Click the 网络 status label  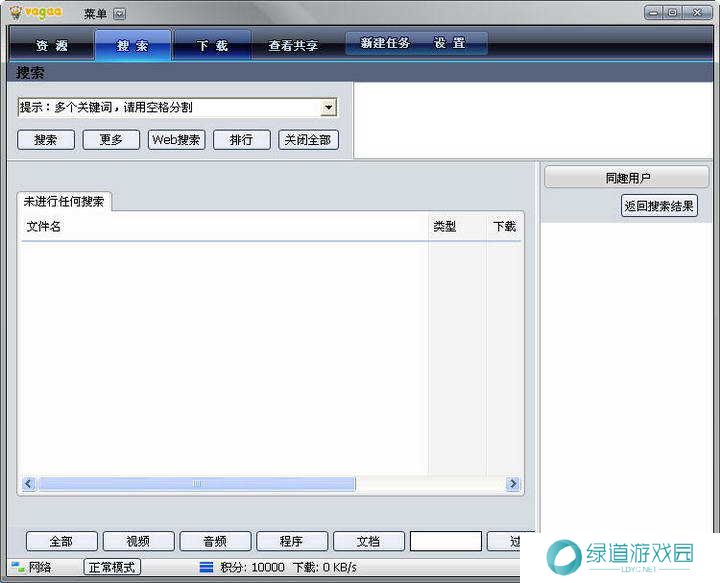click(x=40, y=567)
